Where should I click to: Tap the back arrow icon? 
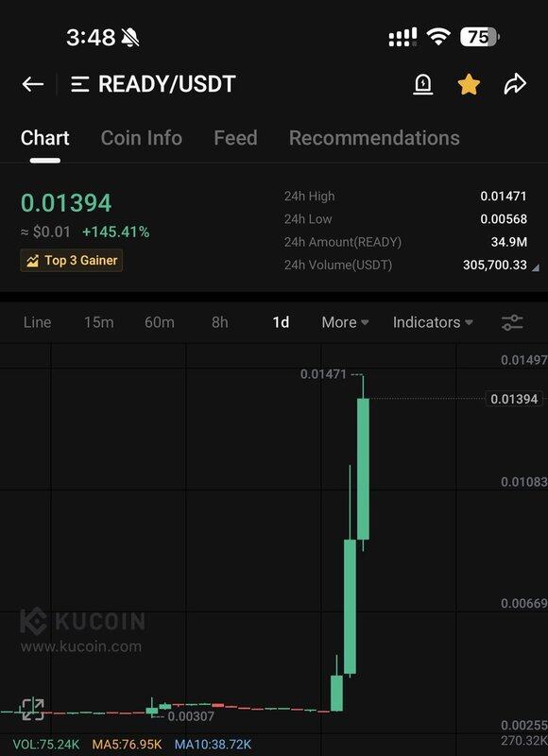(x=33, y=84)
